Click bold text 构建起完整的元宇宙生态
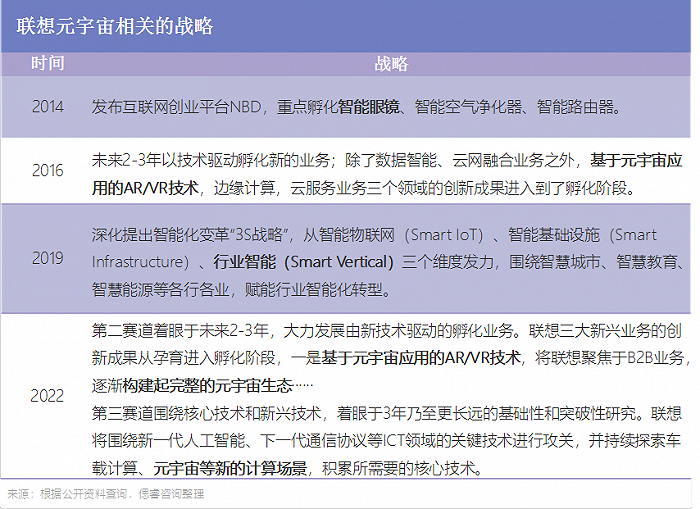The image size is (700, 509). click(208, 386)
